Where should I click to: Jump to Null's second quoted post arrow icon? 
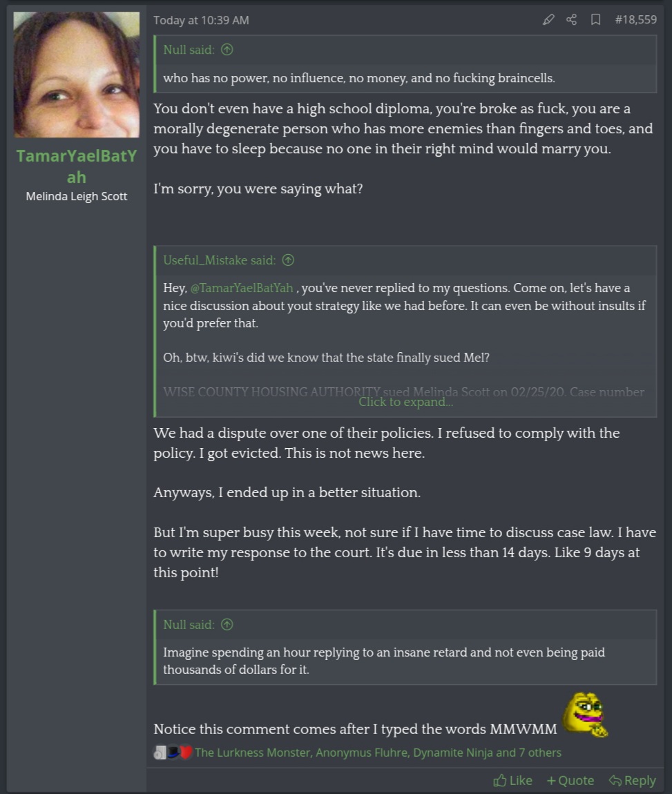[227, 625]
